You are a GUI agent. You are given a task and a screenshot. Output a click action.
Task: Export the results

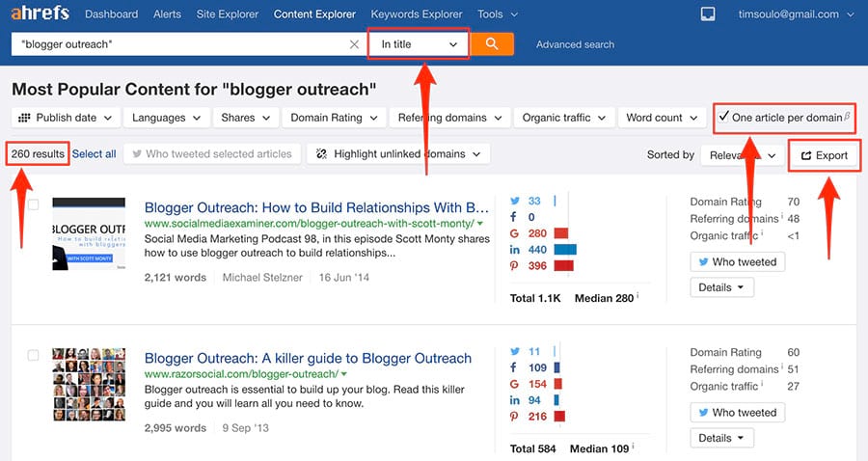[825, 155]
